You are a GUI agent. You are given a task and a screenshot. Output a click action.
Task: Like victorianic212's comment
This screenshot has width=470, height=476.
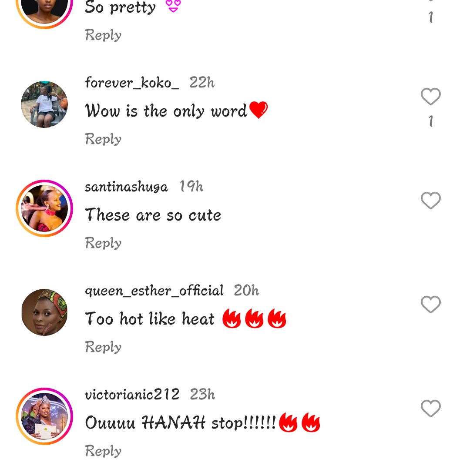430,409
